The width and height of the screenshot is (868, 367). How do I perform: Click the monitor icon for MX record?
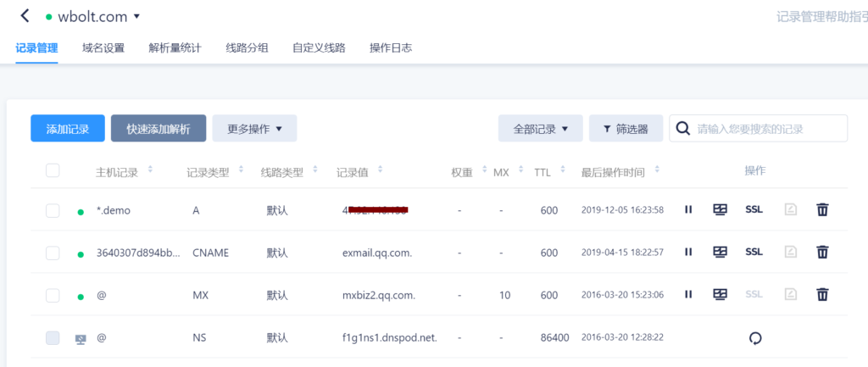pos(721,294)
